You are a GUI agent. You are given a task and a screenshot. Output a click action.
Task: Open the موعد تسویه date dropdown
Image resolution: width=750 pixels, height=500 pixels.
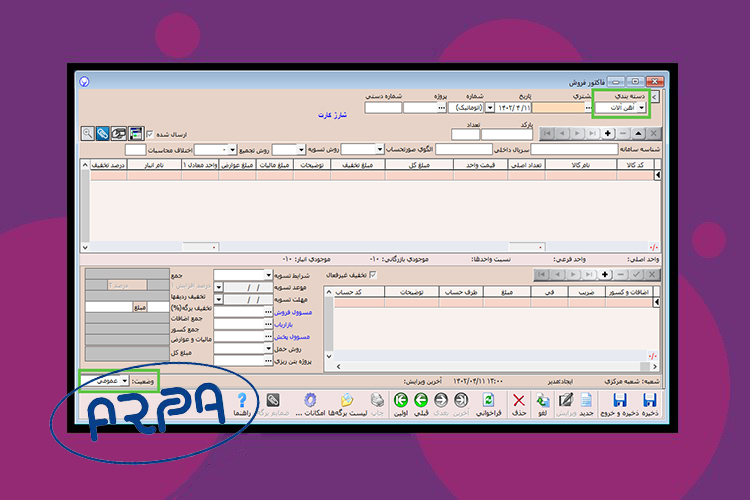219,287
